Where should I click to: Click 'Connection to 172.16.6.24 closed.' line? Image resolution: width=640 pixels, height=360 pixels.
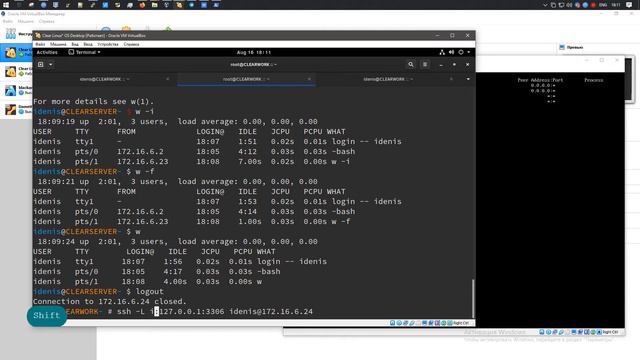(109, 302)
